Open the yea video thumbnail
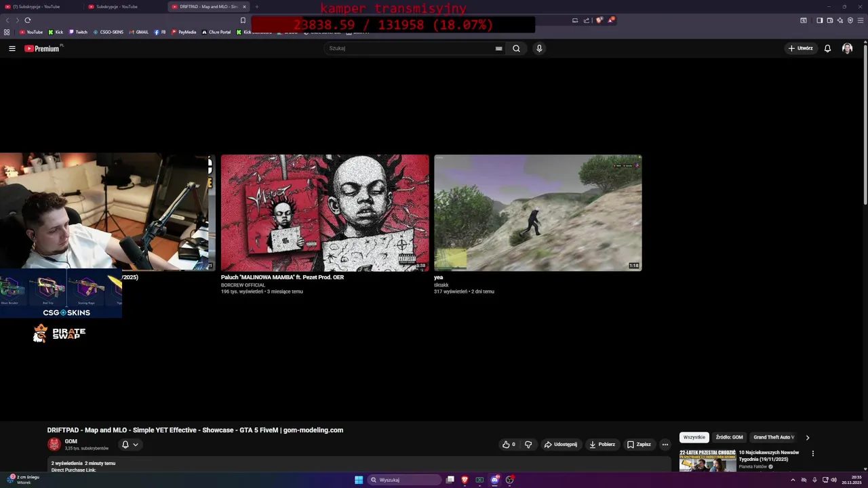Viewport: 868px width, 488px height. (x=538, y=213)
